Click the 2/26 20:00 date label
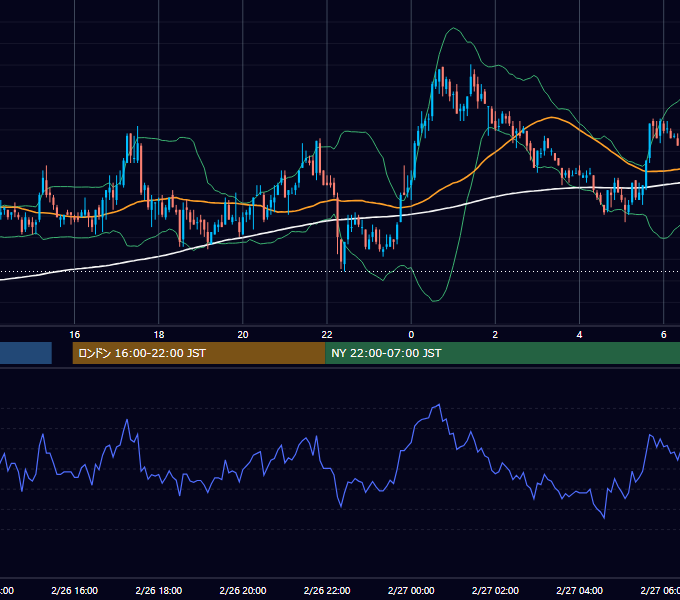680x600 pixels. 243,590
